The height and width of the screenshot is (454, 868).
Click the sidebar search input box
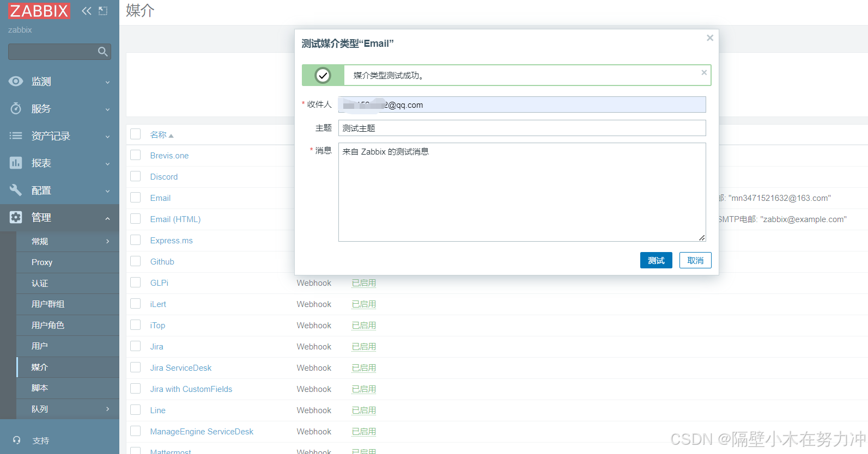[59, 52]
